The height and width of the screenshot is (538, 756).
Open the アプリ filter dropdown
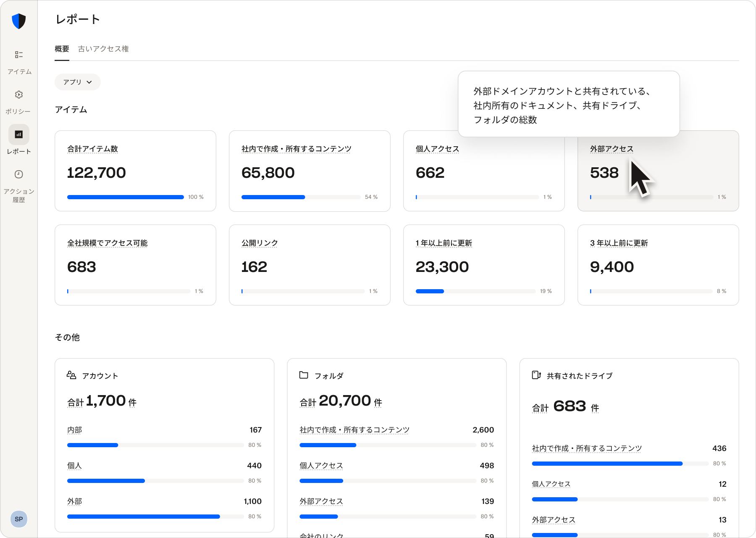[78, 82]
